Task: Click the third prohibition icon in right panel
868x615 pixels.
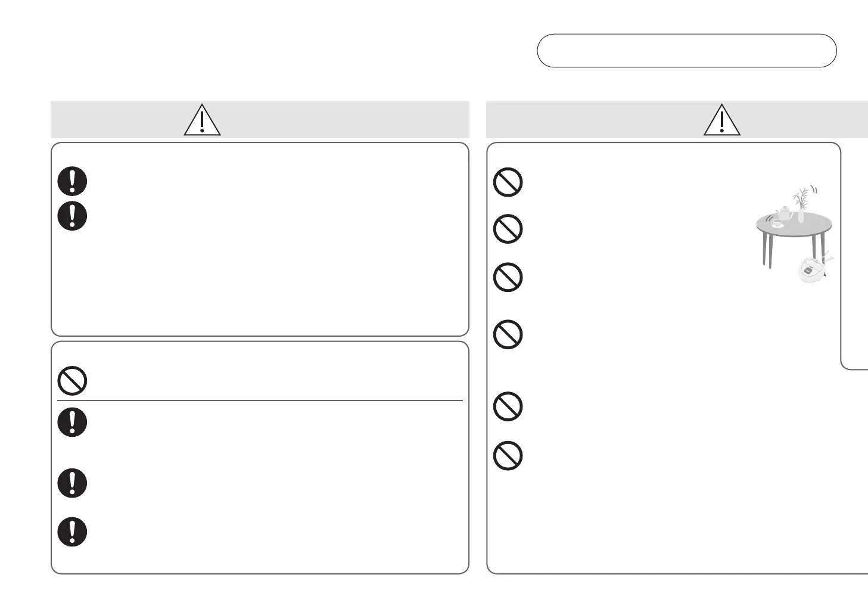Action: (508, 277)
